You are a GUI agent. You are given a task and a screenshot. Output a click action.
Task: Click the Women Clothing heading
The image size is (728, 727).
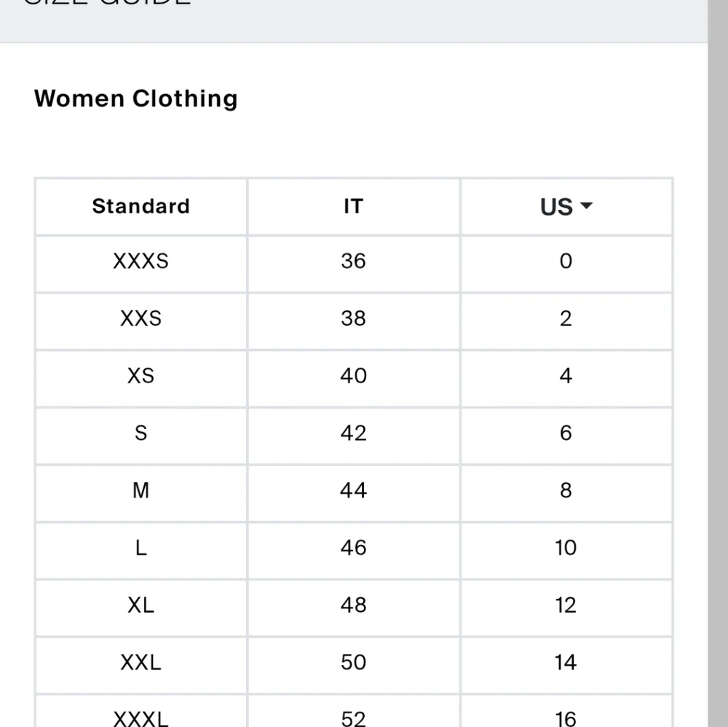tap(136, 98)
